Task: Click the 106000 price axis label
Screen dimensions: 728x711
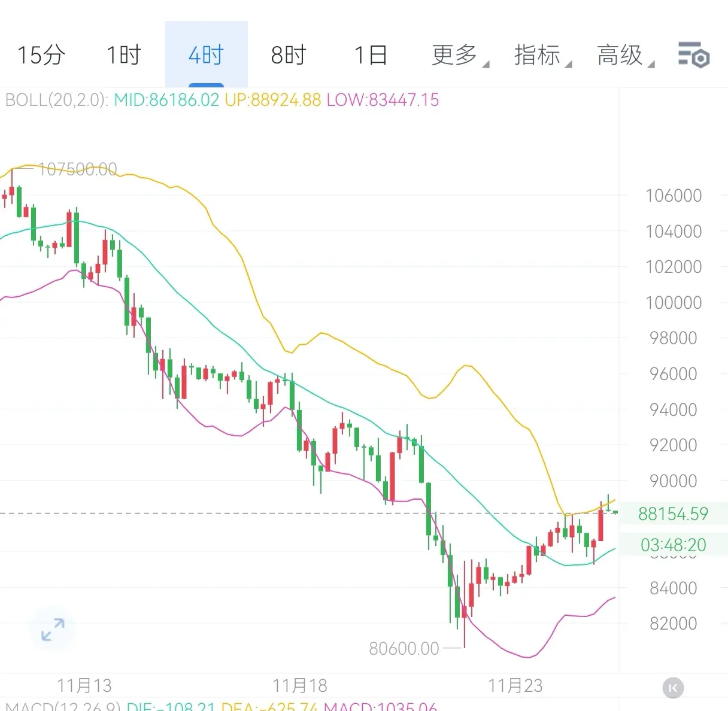Action: click(674, 196)
